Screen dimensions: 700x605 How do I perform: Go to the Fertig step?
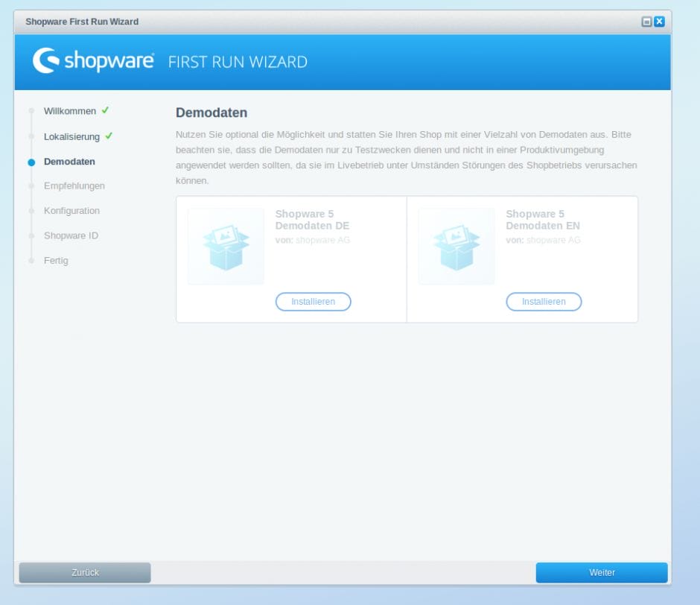tap(56, 261)
